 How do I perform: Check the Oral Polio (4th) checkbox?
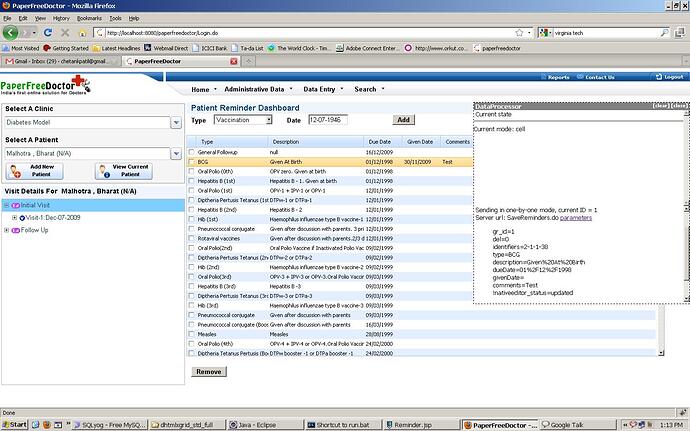[191, 344]
